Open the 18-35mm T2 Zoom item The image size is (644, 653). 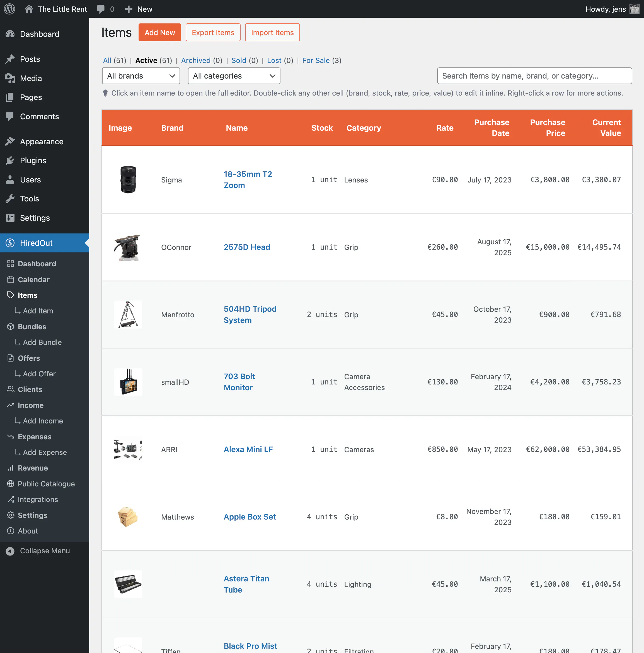point(248,179)
